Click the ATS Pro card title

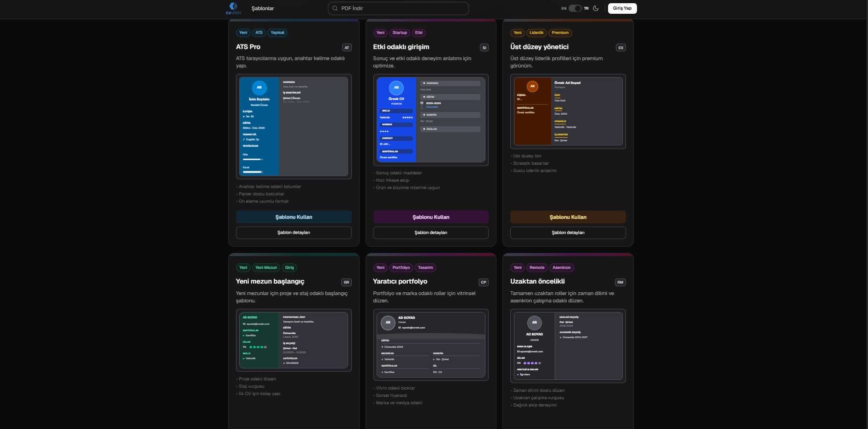point(248,47)
